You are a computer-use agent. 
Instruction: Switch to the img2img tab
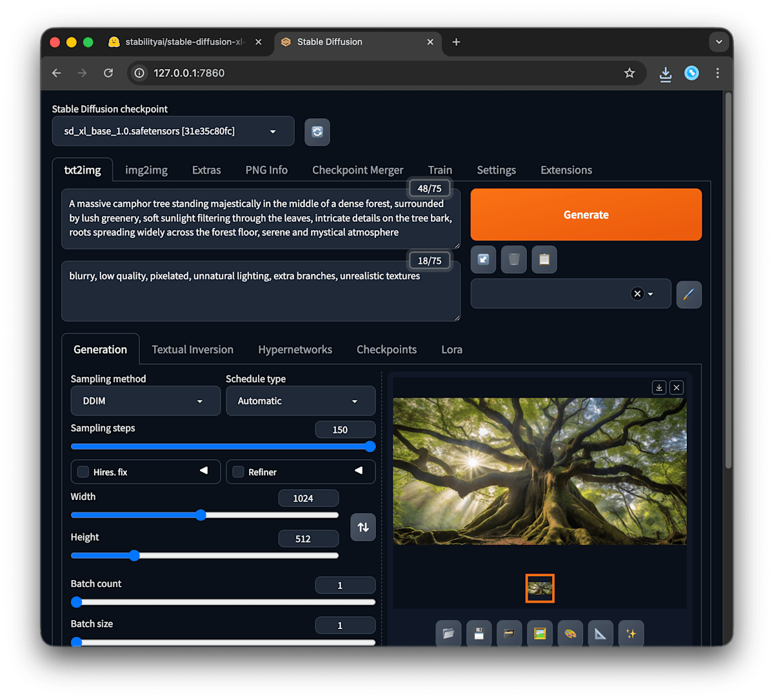tap(146, 170)
